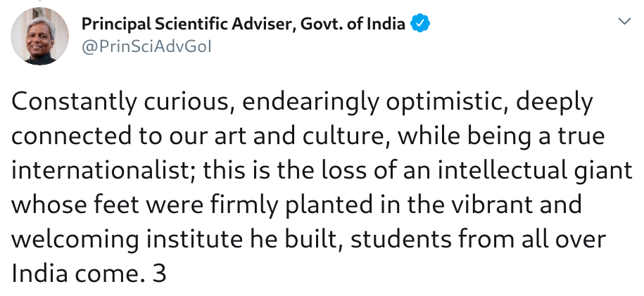
Task: Click the word "endearingly" in tweet
Action: pos(310,102)
